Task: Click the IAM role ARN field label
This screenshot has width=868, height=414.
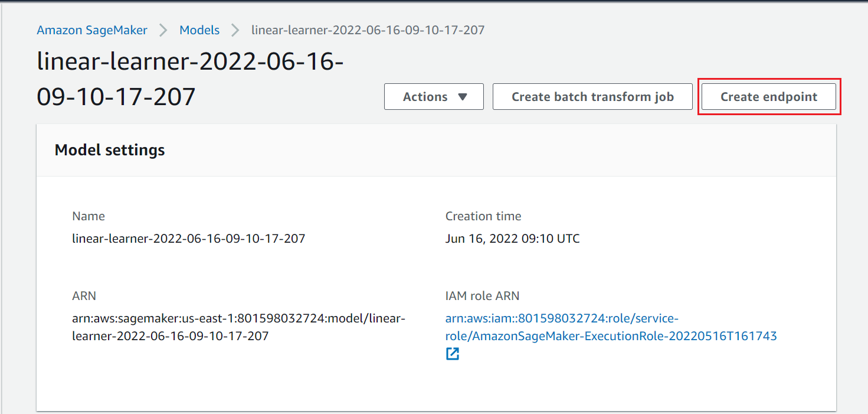Action: coord(483,296)
